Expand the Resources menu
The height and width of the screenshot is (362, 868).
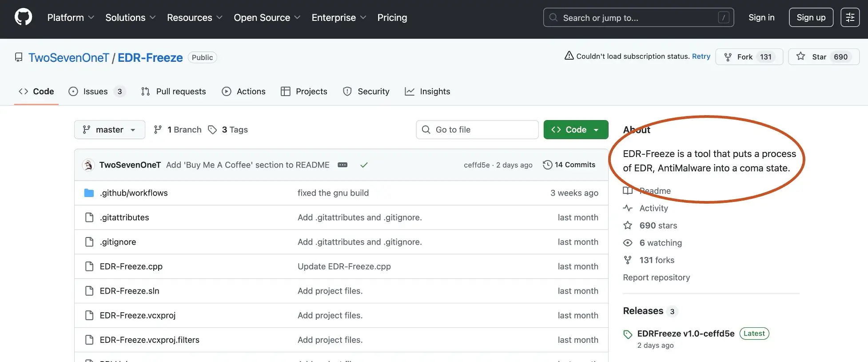195,17
